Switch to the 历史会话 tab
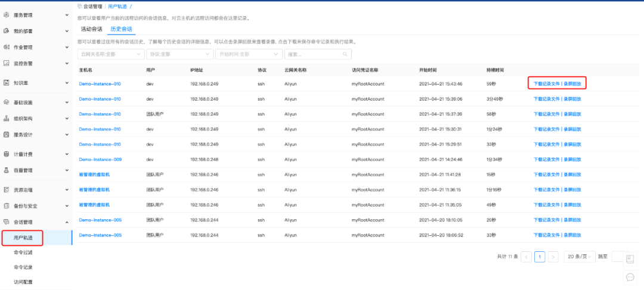Screen dimensions: 644x290 pyautogui.click(x=122, y=29)
